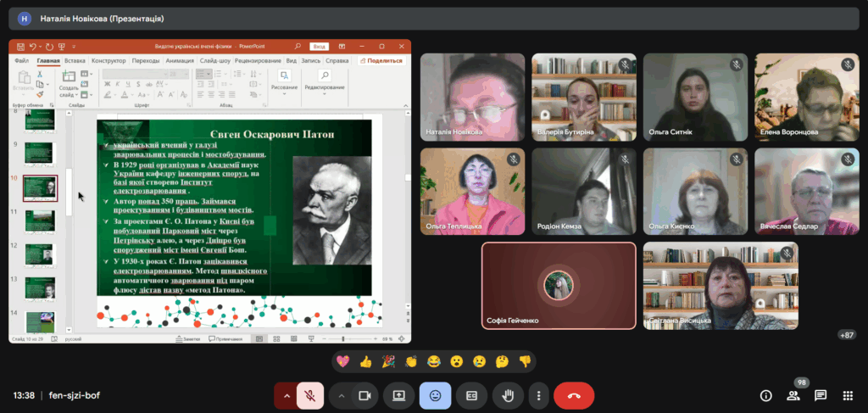The width and height of the screenshot is (868, 413).
Task: Toggle closed captions button
Action: coord(471,395)
